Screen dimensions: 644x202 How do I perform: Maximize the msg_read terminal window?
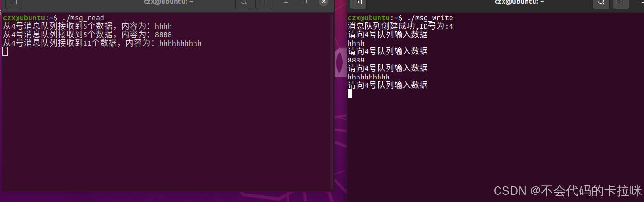point(305,2)
